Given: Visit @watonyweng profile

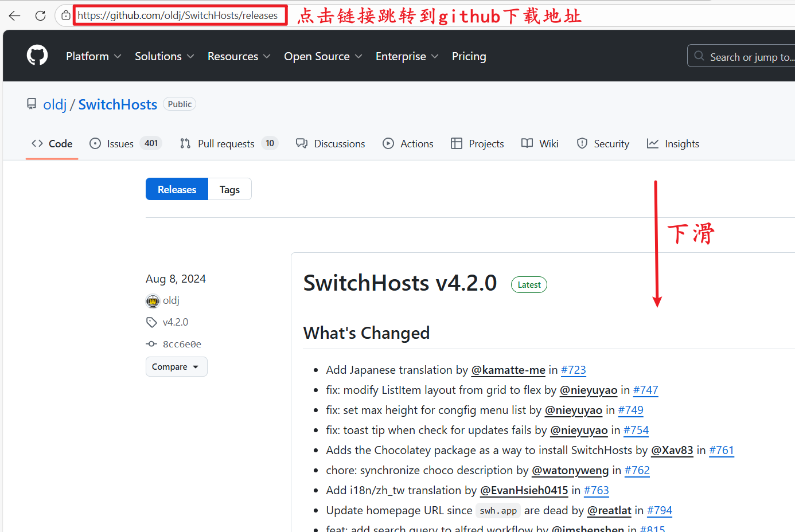Looking at the screenshot, I should pyautogui.click(x=570, y=470).
